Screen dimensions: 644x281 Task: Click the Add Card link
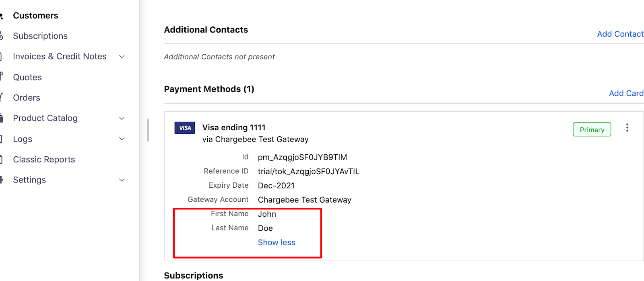tap(626, 93)
